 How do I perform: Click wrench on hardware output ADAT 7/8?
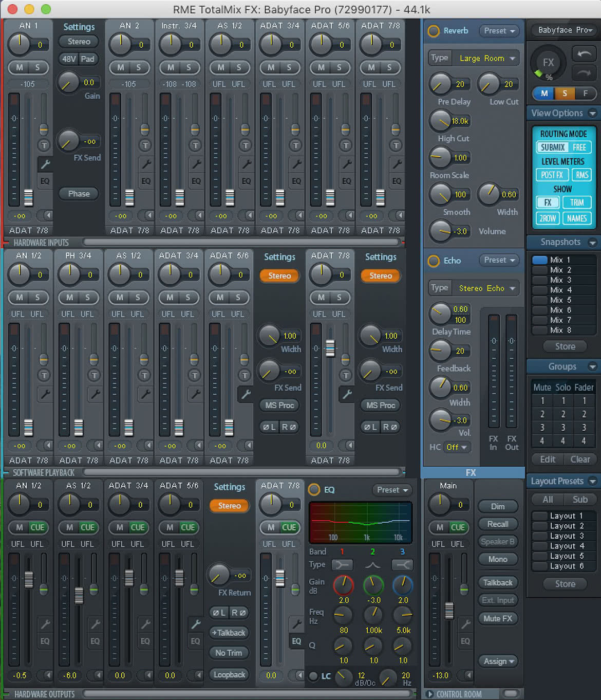click(296, 624)
